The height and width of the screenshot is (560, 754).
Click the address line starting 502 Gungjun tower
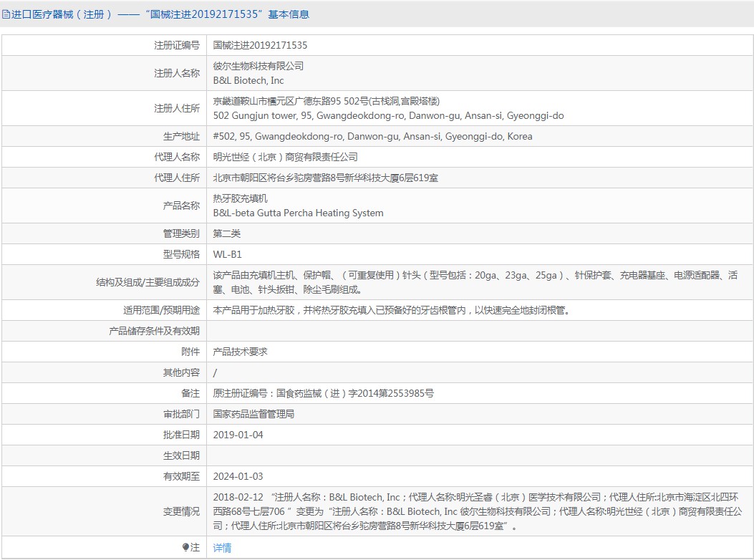[x=389, y=115]
